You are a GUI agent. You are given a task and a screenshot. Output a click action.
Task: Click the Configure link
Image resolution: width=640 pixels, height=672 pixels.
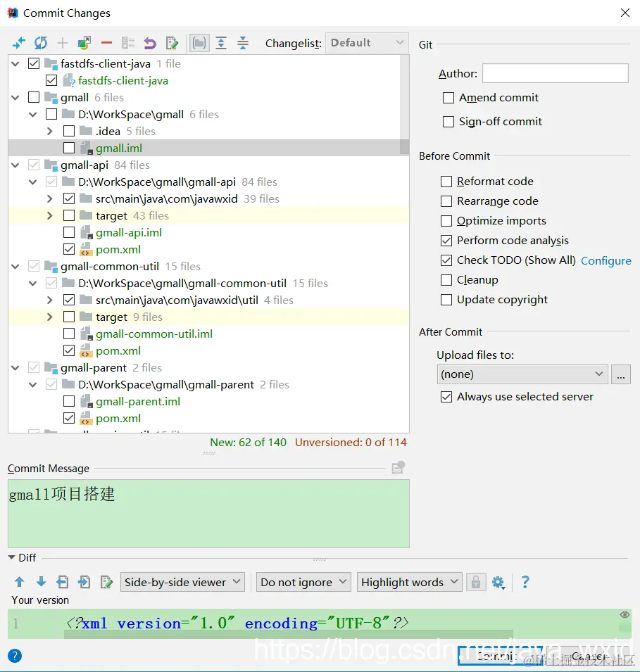[x=606, y=260]
